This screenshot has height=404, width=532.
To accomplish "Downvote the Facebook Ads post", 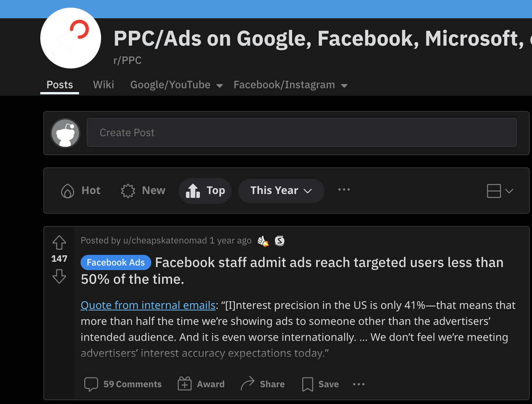I will click(x=59, y=277).
